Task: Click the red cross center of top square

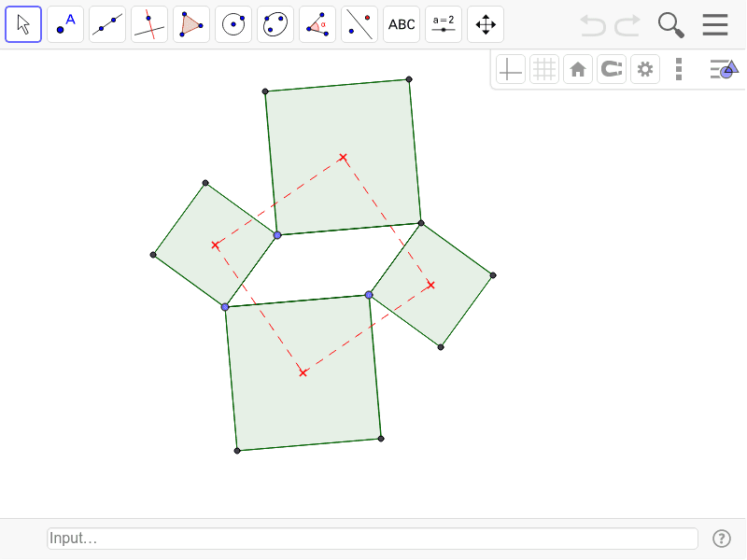Action: point(343,158)
